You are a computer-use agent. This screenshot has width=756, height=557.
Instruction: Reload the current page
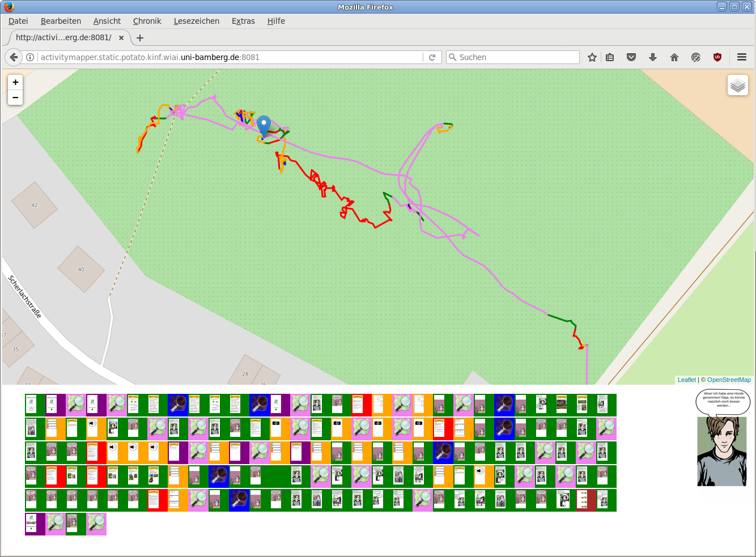coord(432,57)
